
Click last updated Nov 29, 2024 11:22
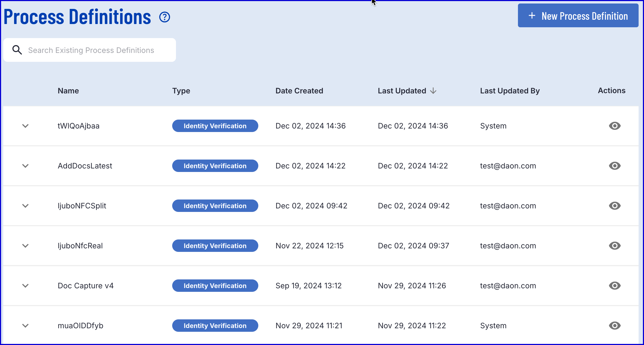click(412, 326)
